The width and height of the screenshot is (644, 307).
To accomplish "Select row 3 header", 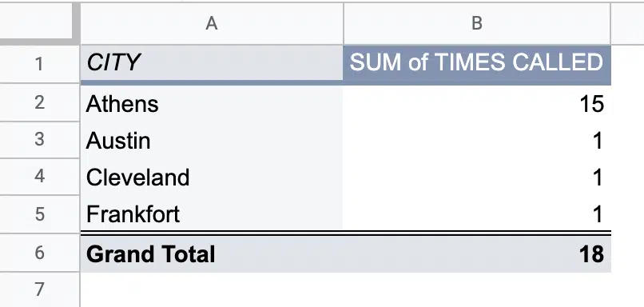I will click(x=39, y=139).
